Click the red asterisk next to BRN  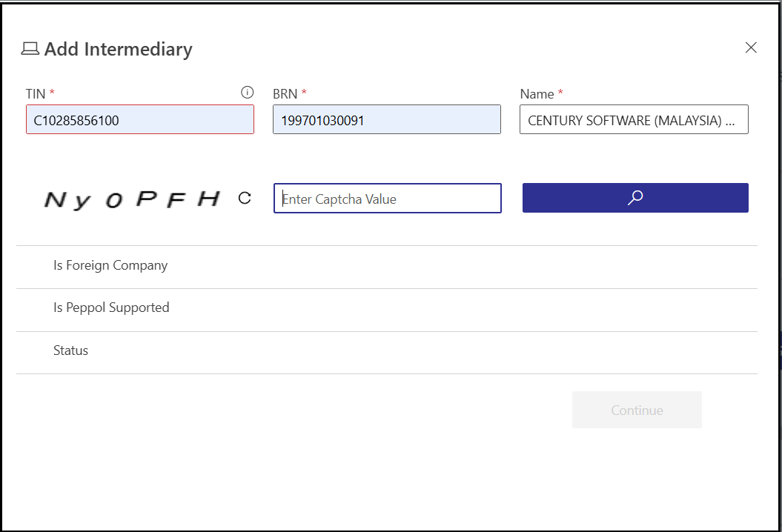tap(304, 93)
